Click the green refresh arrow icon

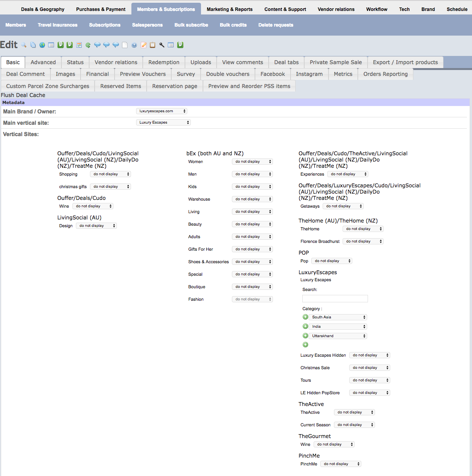point(88,45)
